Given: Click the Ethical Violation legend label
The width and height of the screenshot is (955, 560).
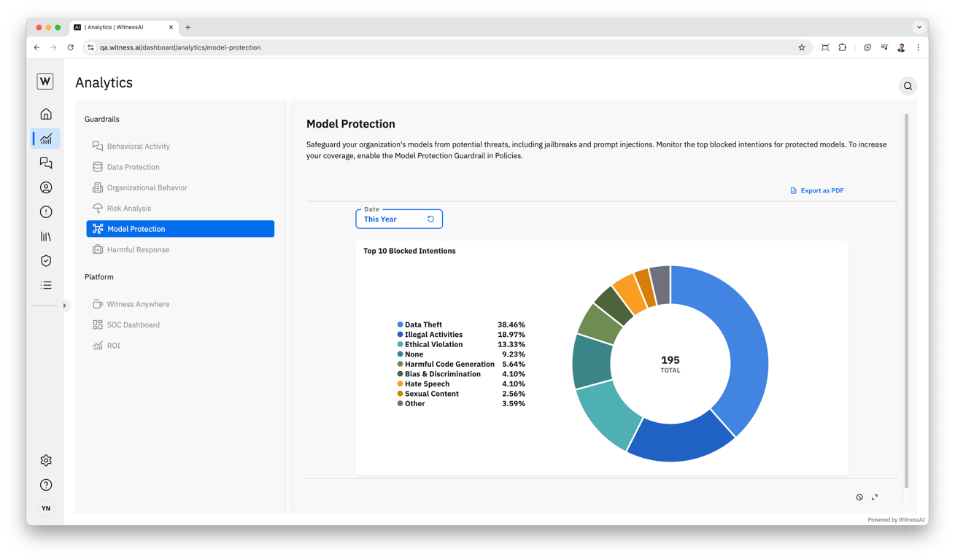Looking at the screenshot, I should (433, 344).
